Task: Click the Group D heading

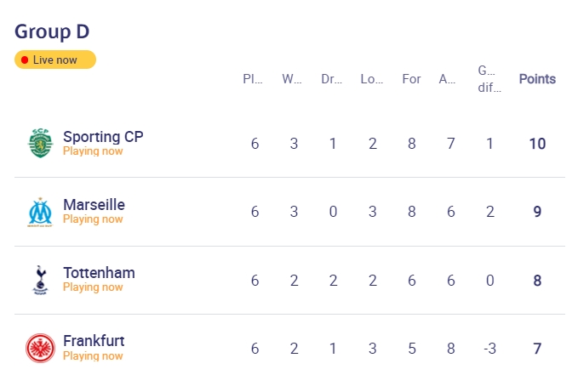Action: [52, 31]
